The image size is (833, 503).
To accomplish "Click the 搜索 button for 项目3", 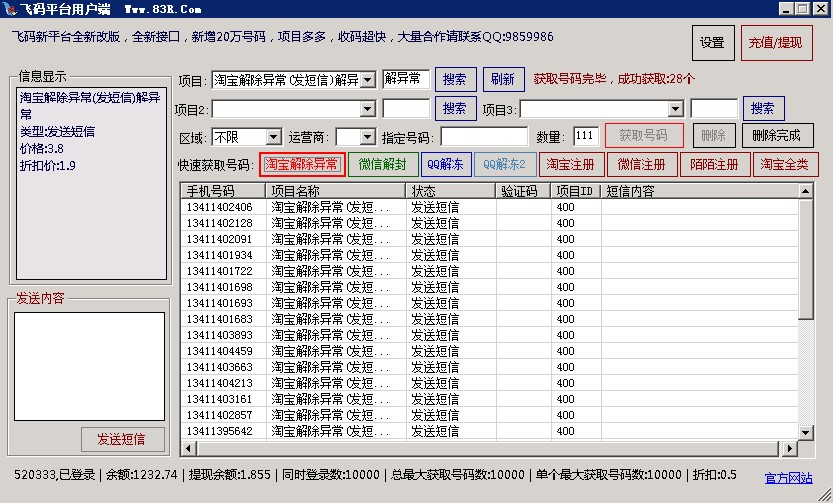I will [x=763, y=108].
